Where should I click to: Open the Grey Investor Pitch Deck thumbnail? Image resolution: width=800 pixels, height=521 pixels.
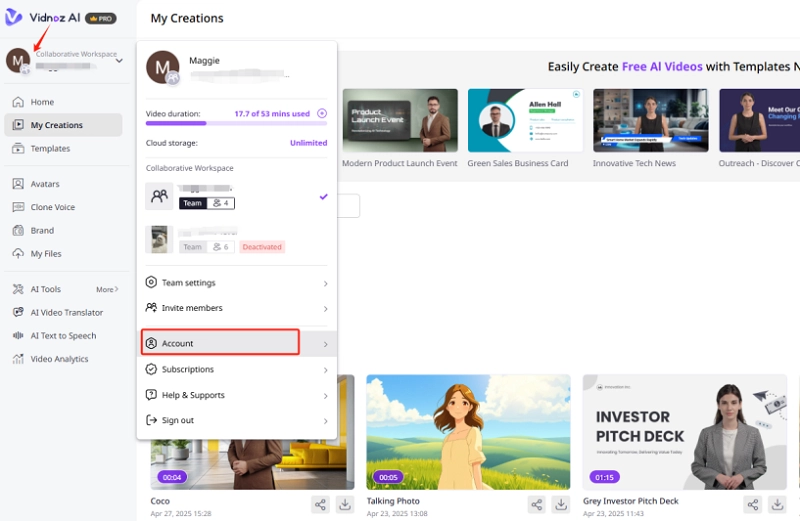[684, 432]
